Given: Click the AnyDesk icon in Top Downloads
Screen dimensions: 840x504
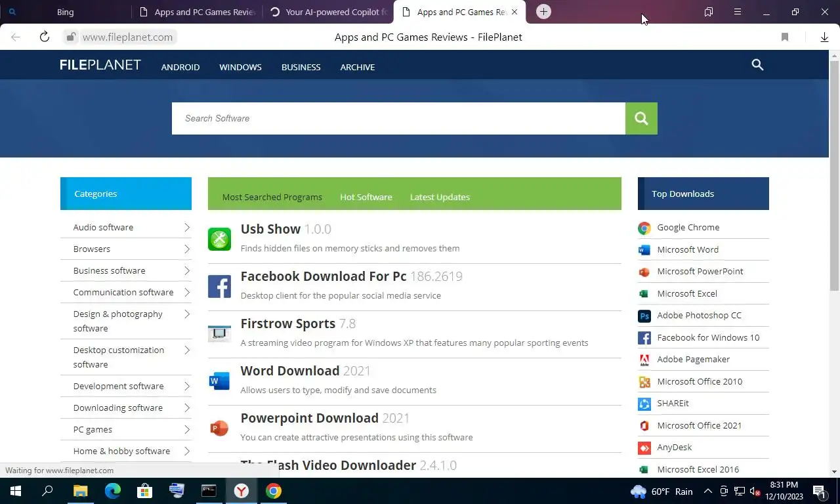Looking at the screenshot, I should pyautogui.click(x=644, y=448).
